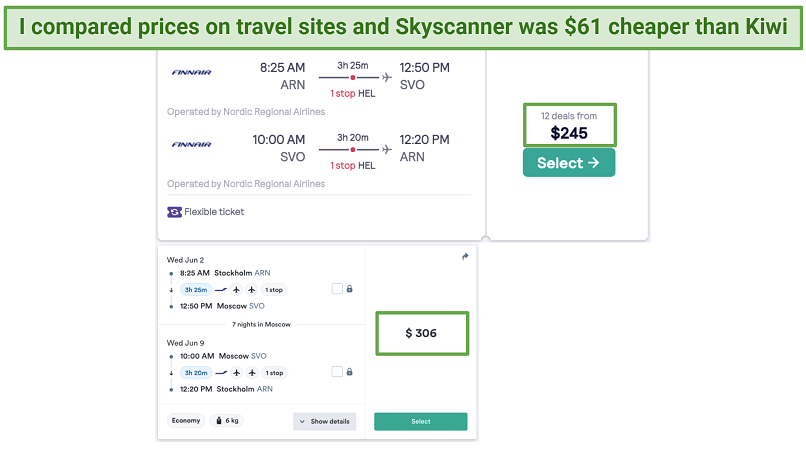Click the lock icon on Stockholm to Moscow leg

point(350,289)
